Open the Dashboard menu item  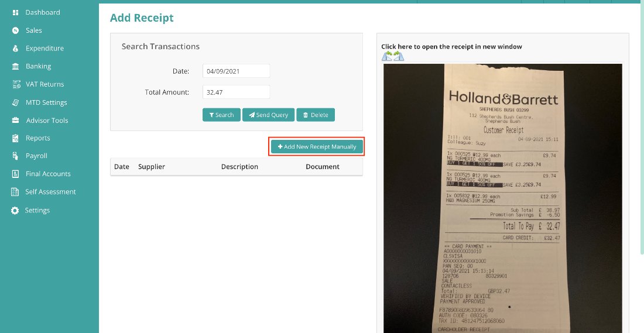pos(43,12)
